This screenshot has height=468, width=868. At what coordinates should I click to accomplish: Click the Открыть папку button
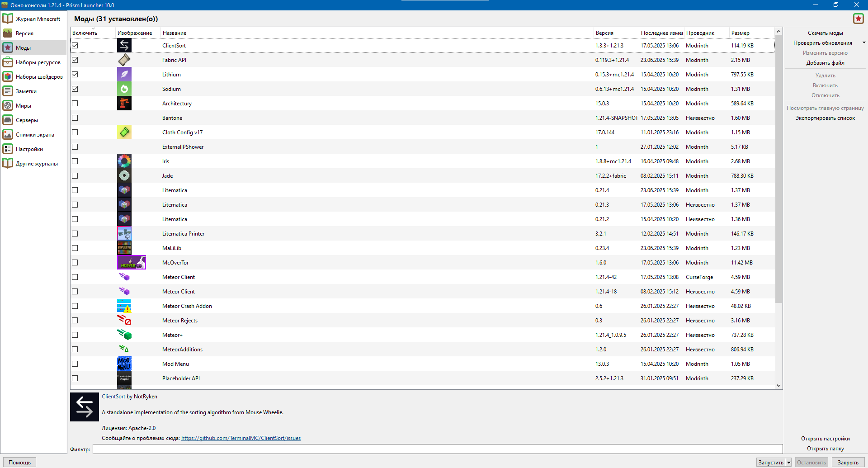[825, 449]
